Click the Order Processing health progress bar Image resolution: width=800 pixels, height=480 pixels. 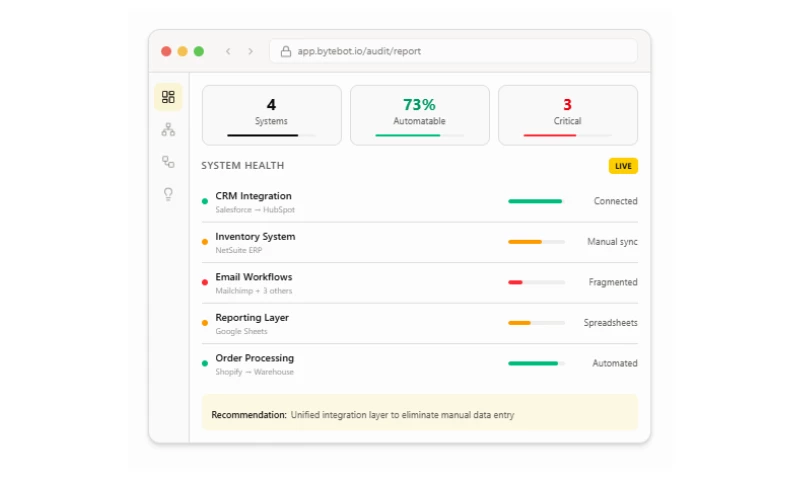coord(536,364)
